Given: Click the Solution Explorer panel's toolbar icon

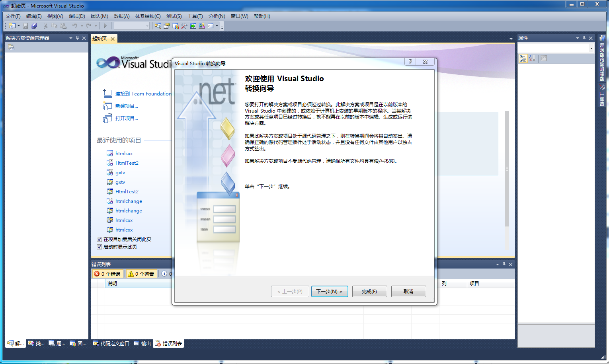Looking at the screenshot, I should (11, 47).
